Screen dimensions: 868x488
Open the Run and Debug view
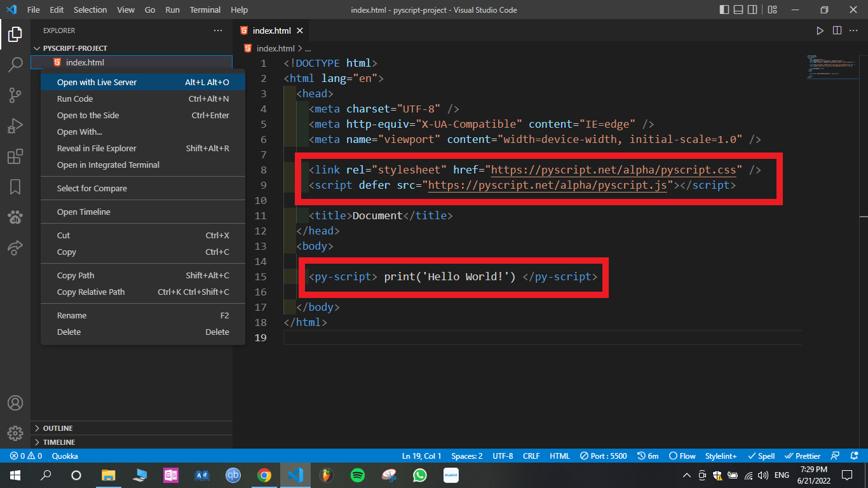(x=15, y=126)
